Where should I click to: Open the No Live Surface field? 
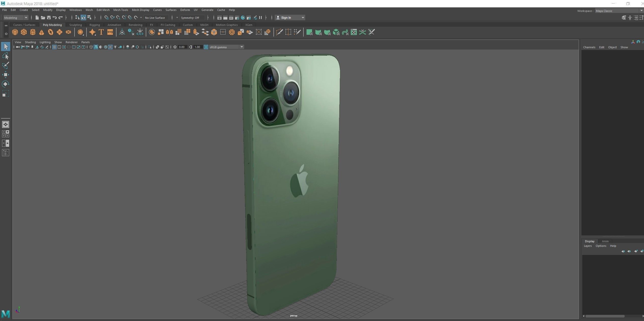click(x=156, y=18)
